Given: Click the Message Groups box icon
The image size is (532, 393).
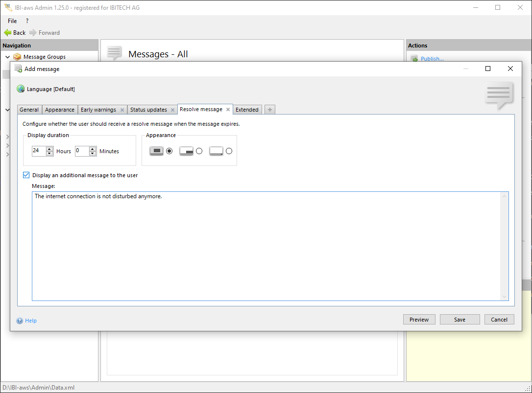Looking at the screenshot, I should [x=17, y=57].
